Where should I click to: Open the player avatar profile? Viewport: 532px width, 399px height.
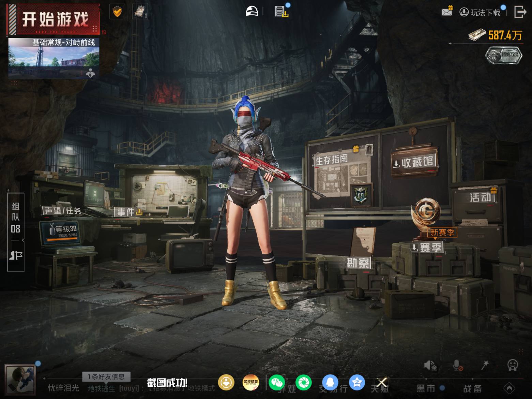tap(20, 379)
